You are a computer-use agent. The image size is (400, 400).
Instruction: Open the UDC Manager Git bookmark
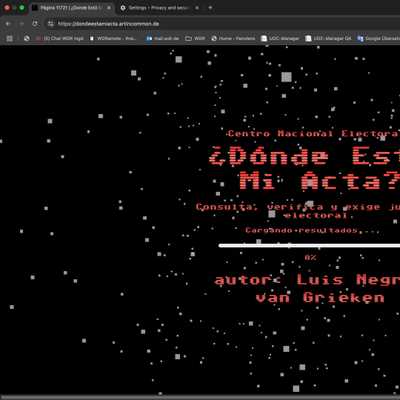pyautogui.click(x=328, y=39)
